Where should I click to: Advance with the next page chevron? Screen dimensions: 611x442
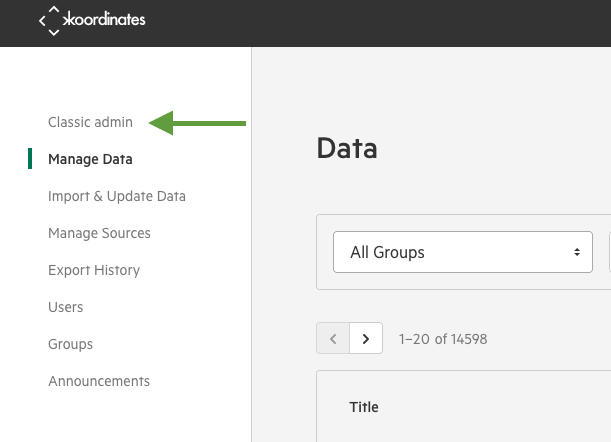(x=366, y=338)
